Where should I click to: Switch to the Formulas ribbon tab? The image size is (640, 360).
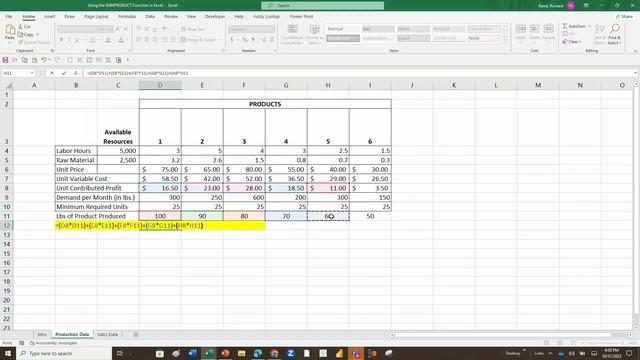coord(127,17)
